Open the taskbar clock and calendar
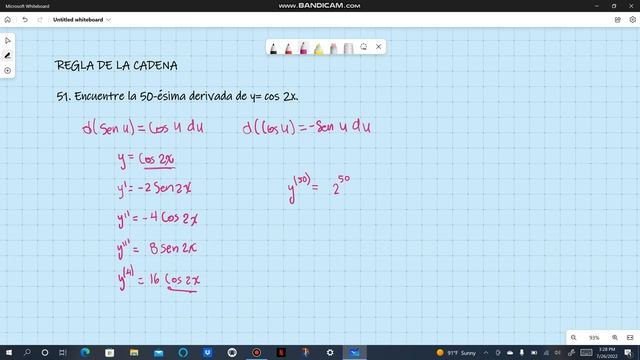Screen dimensions: 640x360 [607, 353]
